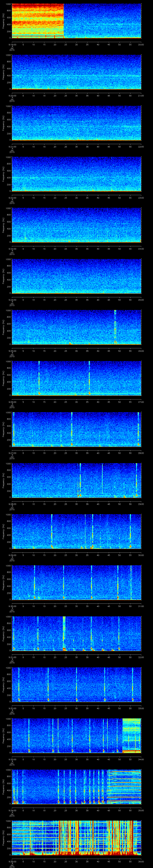Viewport: 153px width, 868px height.
Task: Select the spectrogram panel starting at 9:19:00
Action: coord(76,21)
